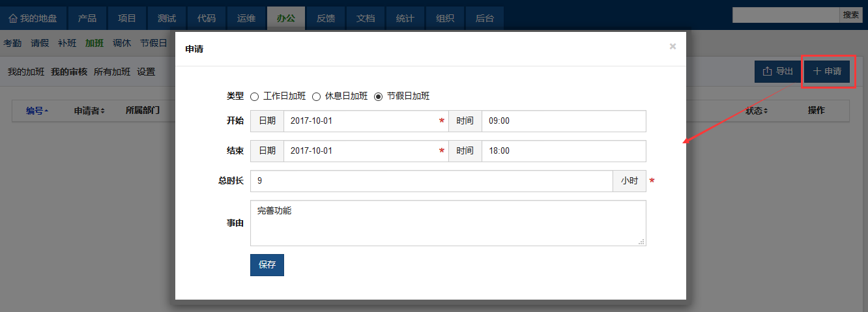Show 所有加班 list
868x312 pixels.
(112, 72)
